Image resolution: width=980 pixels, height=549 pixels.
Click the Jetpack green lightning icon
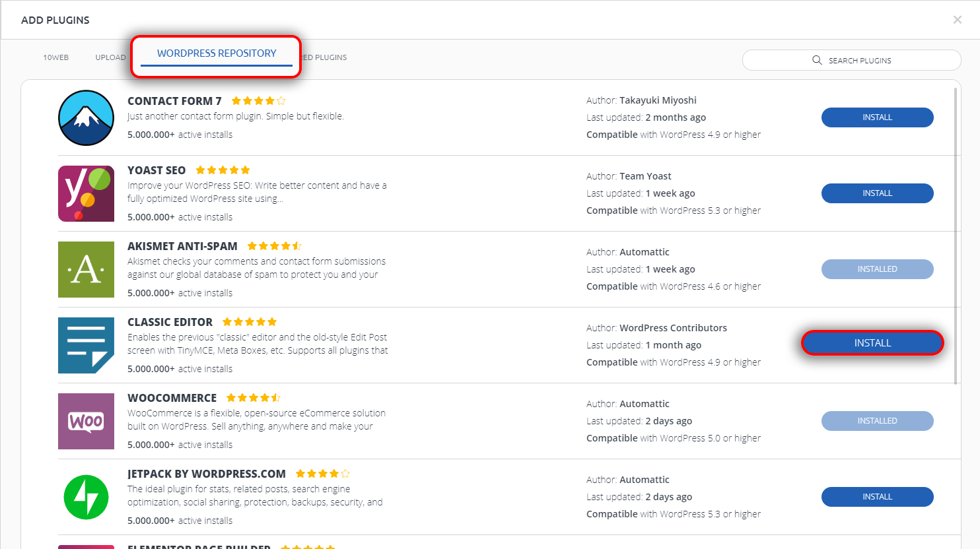[86, 497]
